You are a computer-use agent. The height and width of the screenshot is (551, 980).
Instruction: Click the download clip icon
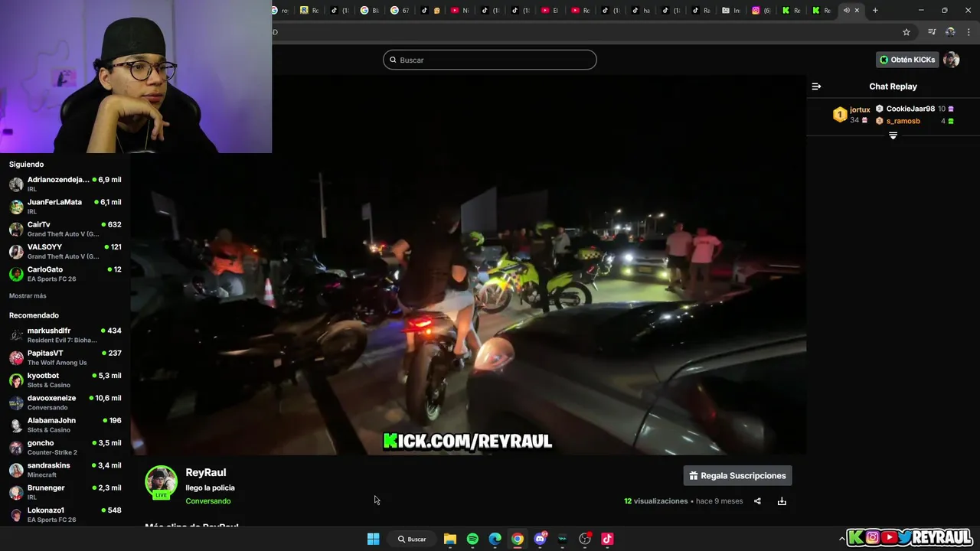click(x=782, y=501)
